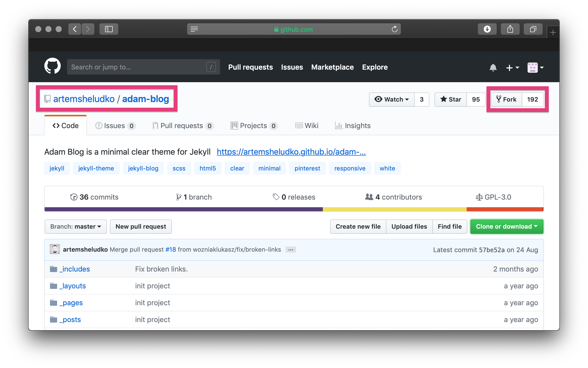Select the jekyll-blog topic tag

pyautogui.click(x=143, y=168)
